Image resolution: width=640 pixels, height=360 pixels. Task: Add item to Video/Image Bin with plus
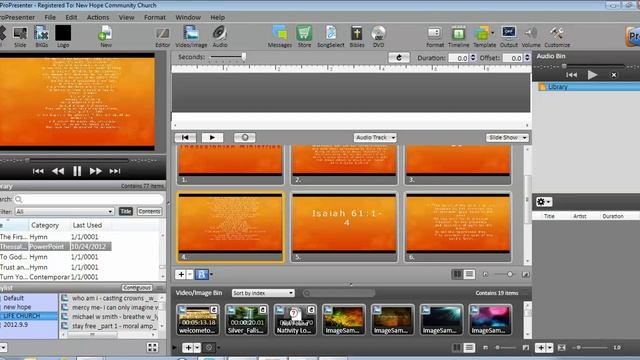click(x=188, y=348)
